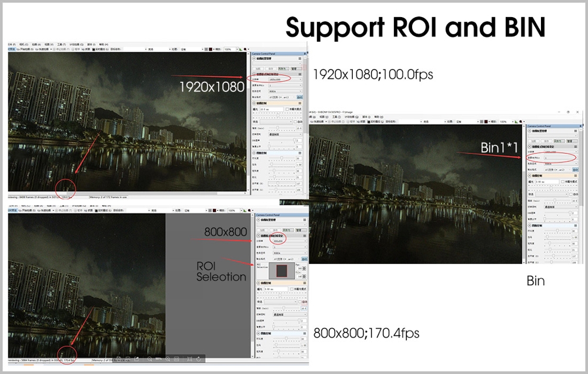This screenshot has height=374, width=588.
Task: Collapse the capture format section in the top-left panel
Action: [x=253, y=74]
